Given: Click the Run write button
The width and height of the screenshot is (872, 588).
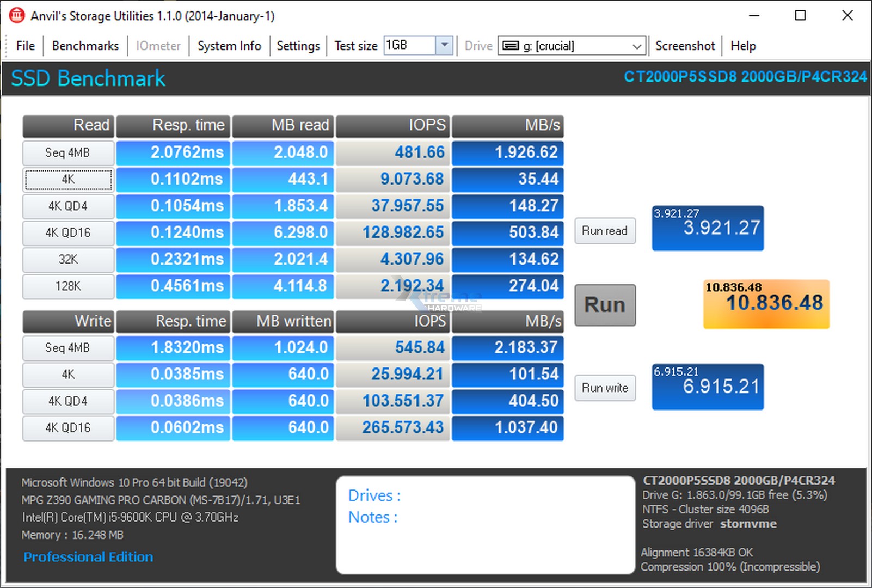Looking at the screenshot, I should click(605, 388).
